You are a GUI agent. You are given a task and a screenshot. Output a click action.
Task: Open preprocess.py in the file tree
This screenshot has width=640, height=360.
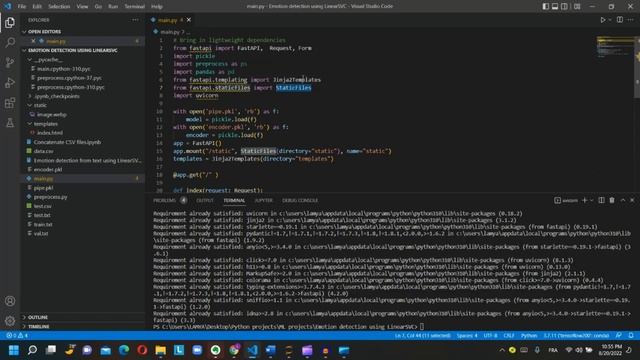click(51, 197)
